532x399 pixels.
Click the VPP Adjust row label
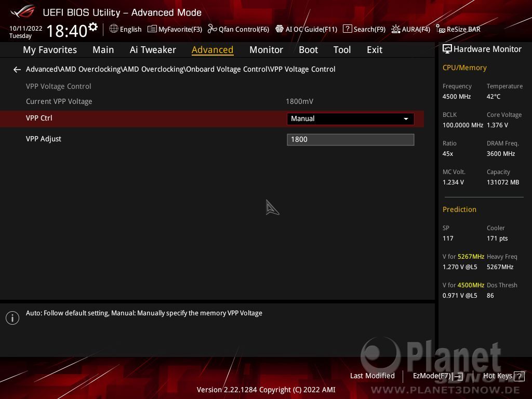[x=44, y=139]
